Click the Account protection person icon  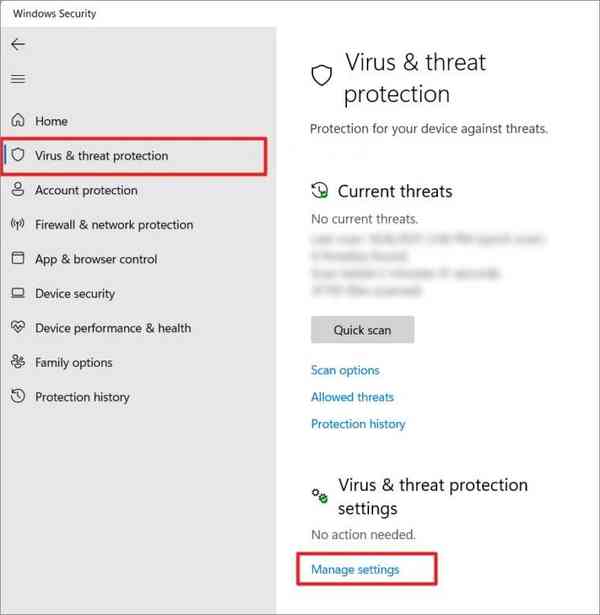pyautogui.click(x=17, y=190)
